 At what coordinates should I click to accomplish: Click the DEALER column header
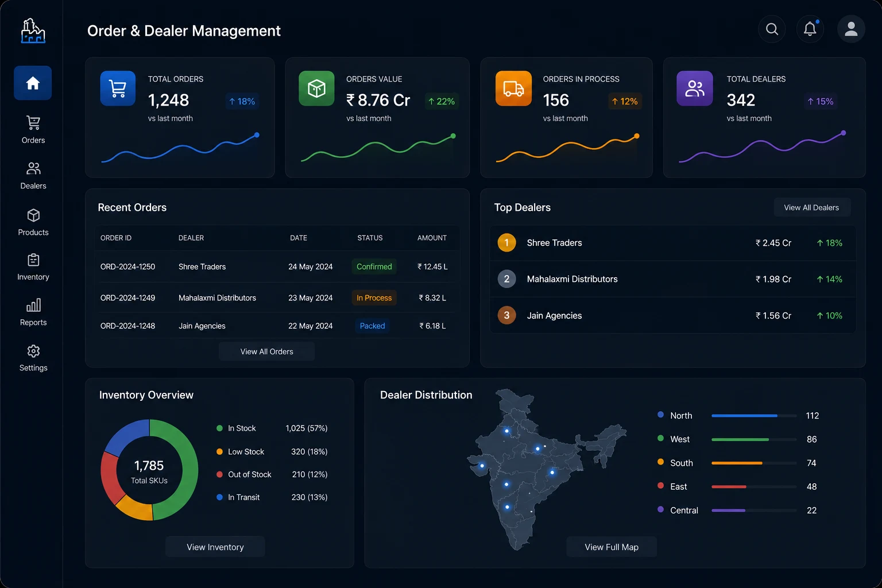[x=191, y=238]
